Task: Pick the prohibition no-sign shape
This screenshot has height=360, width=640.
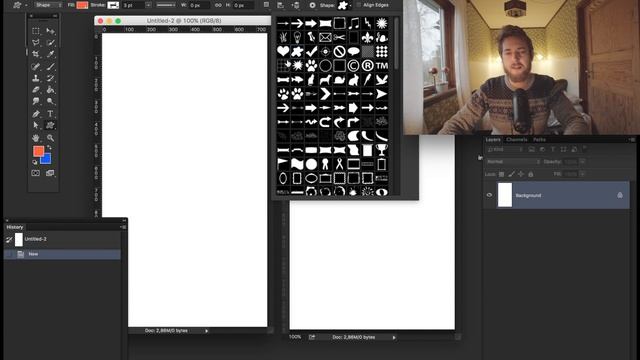Action: 339,51
